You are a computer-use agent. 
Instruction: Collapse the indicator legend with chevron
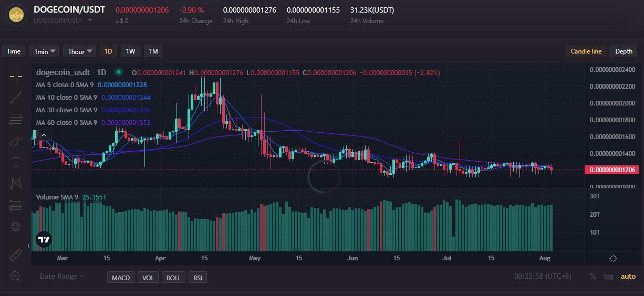(44, 135)
